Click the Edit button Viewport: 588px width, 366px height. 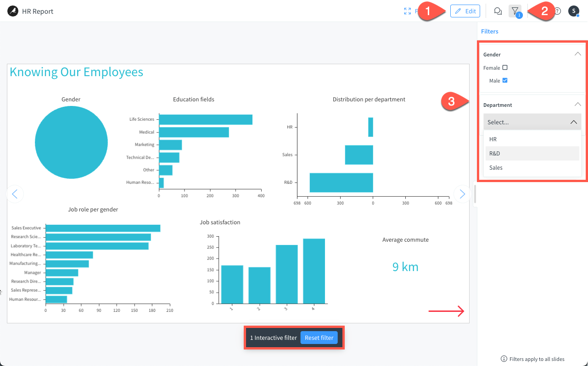coord(465,11)
